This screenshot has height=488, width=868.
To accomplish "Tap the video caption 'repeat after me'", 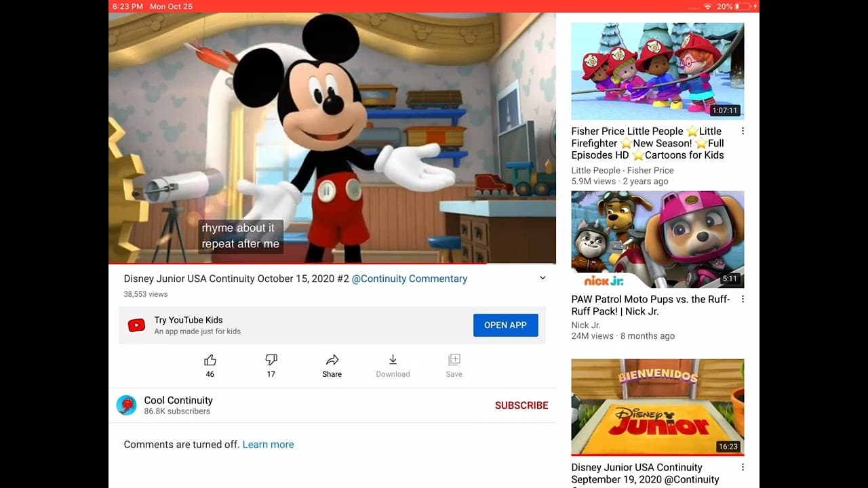I will (241, 244).
